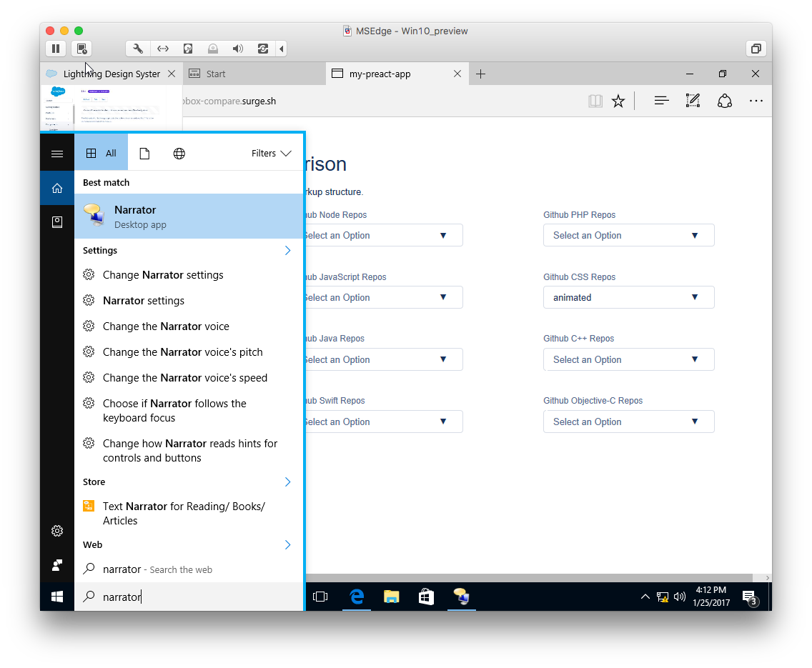Click the network adapter arrows icon
This screenshot has height=668, width=812.
[x=162, y=49]
